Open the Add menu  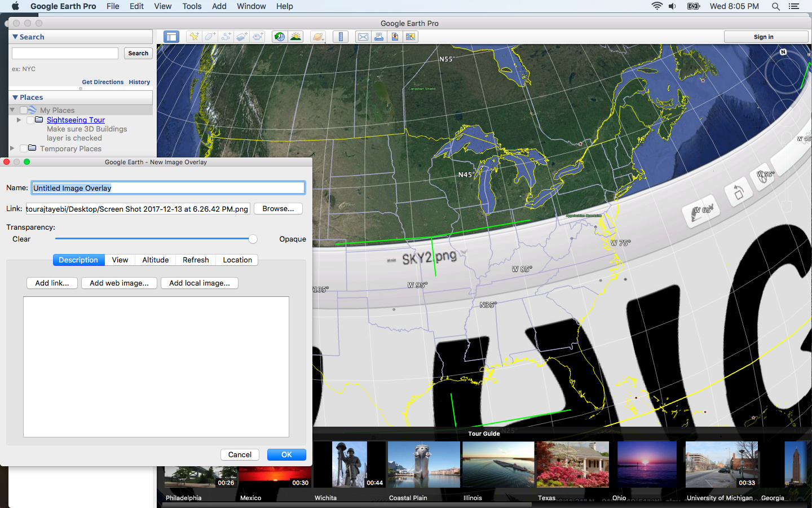pos(219,6)
